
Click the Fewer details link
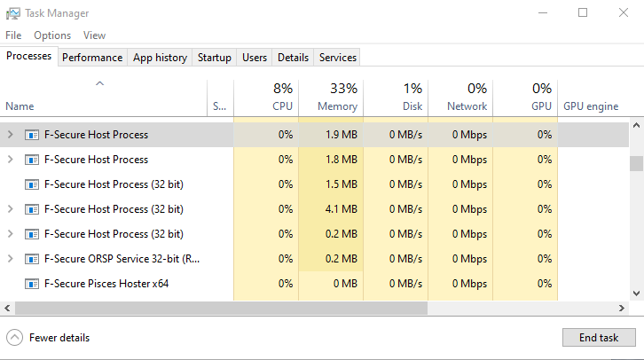click(x=59, y=337)
